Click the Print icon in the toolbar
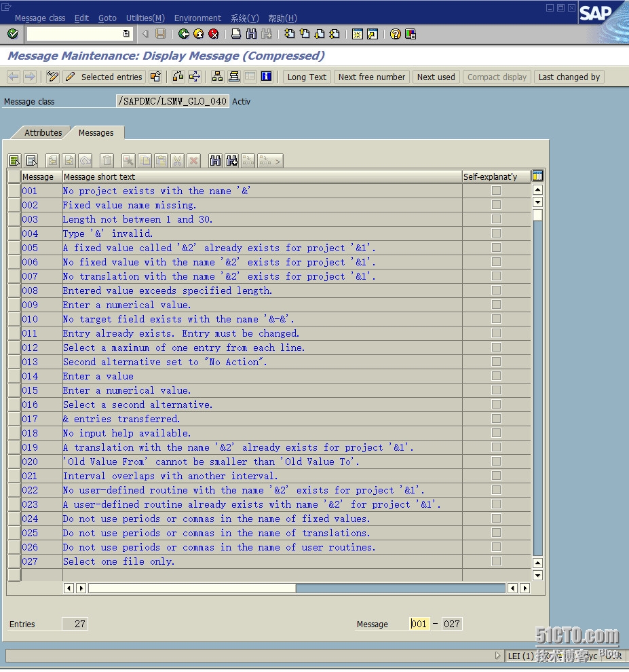Viewport: 629px width, 672px height. [x=236, y=33]
